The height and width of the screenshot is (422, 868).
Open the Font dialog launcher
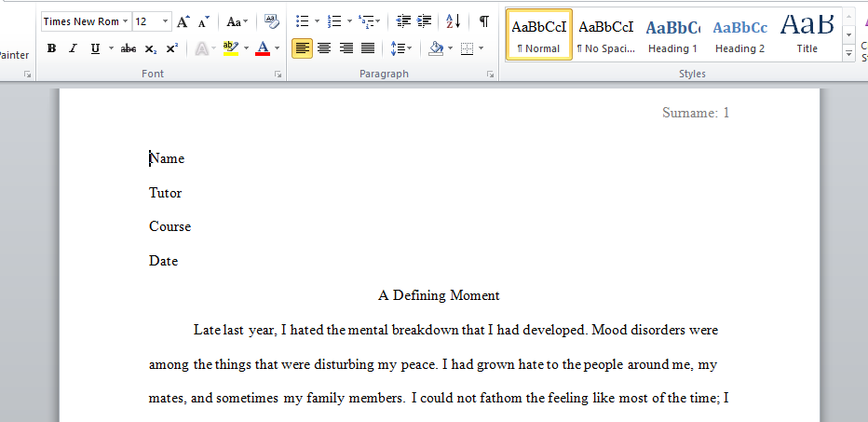click(278, 75)
